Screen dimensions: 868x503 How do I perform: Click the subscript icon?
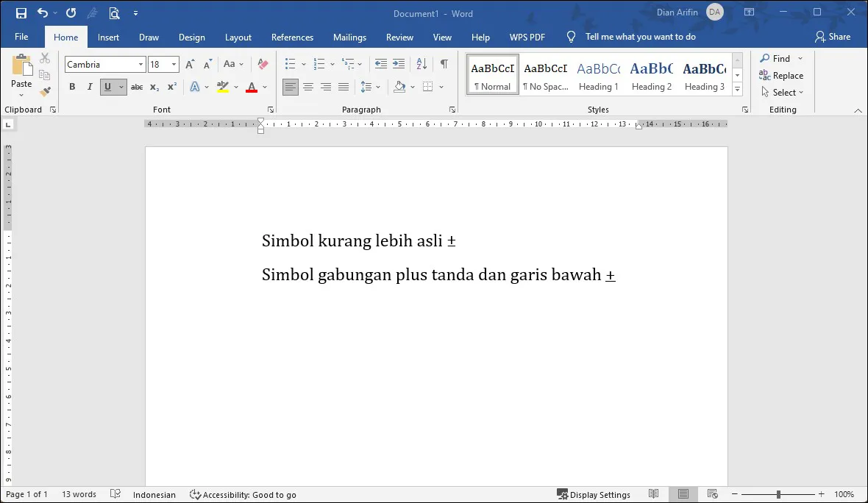[154, 87]
